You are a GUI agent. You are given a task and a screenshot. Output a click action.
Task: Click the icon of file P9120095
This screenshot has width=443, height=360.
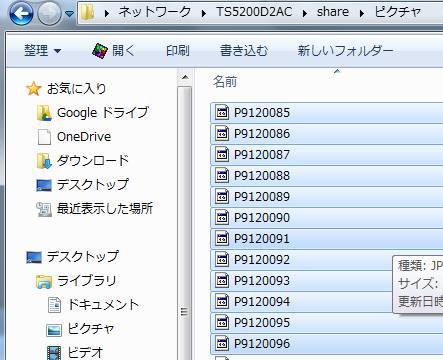pos(222,322)
